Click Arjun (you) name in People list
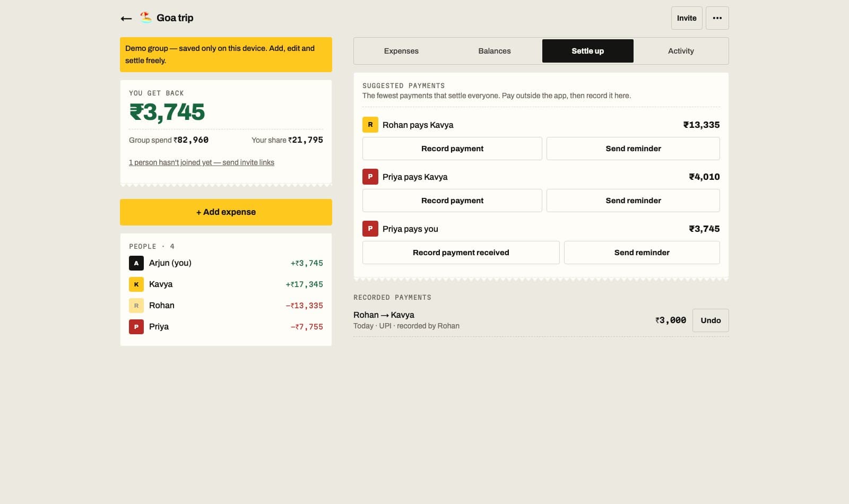This screenshot has width=849, height=504. 170,263
